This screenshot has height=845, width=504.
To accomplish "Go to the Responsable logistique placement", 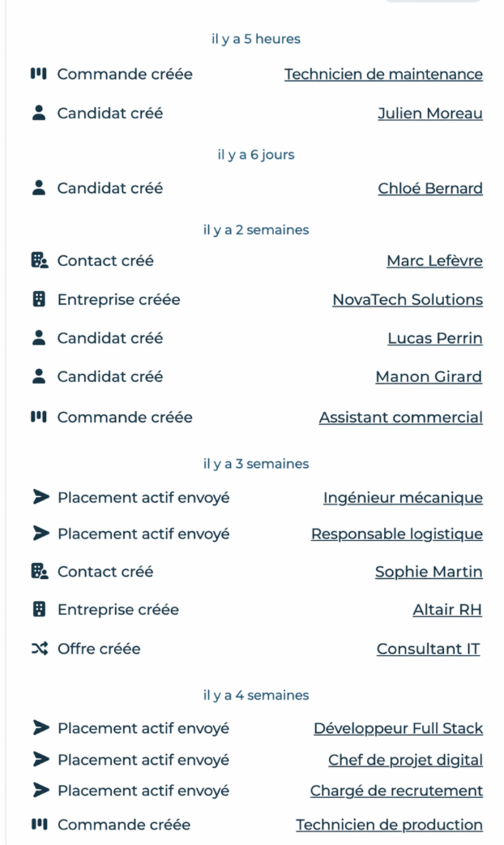I will click(x=397, y=534).
